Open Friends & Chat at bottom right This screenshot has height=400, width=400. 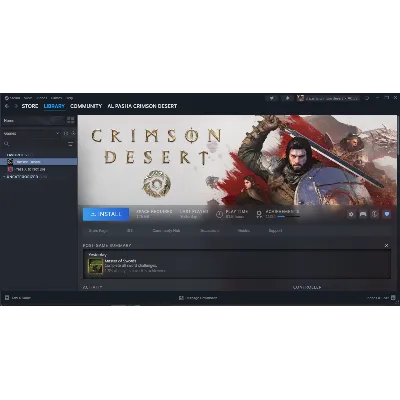click(381, 298)
